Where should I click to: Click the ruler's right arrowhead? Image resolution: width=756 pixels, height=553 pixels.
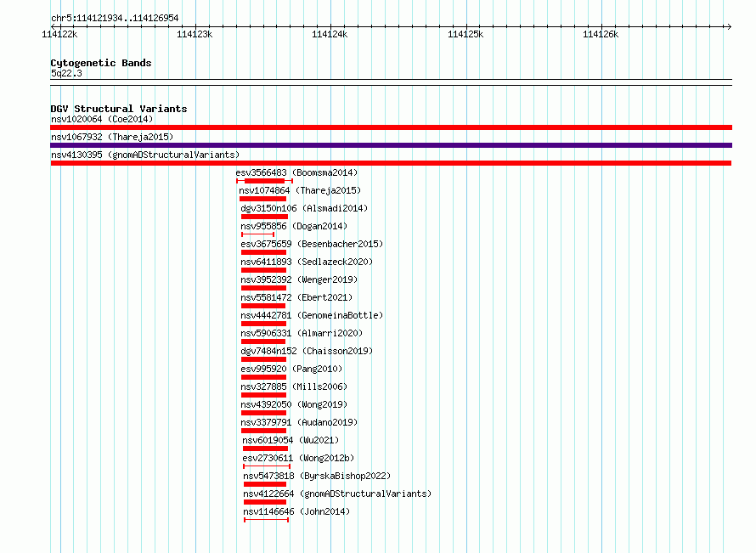coord(729,26)
